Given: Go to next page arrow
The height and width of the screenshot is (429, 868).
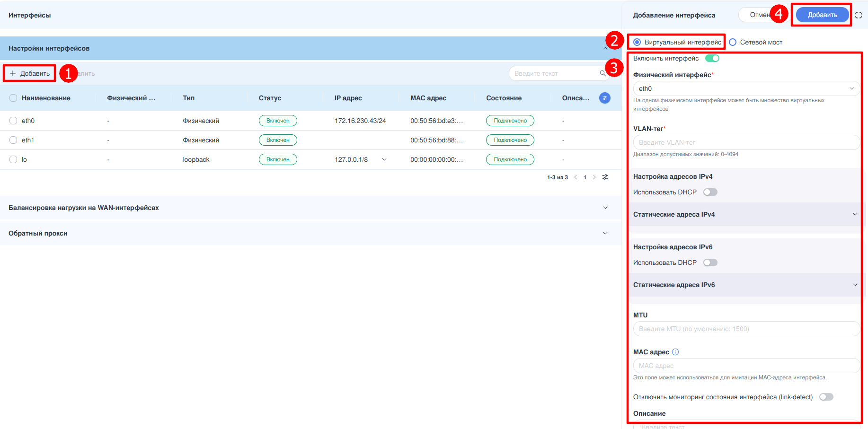Looking at the screenshot, I should [594, 177].
